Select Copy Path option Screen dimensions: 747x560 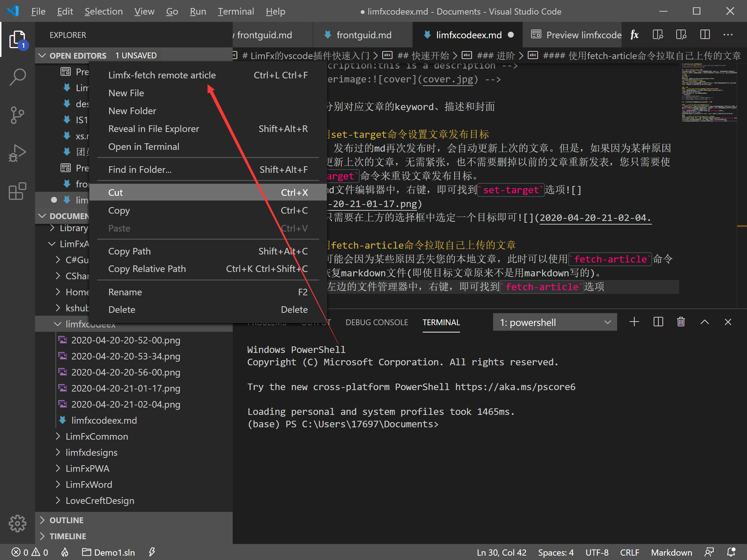(208, 251)
